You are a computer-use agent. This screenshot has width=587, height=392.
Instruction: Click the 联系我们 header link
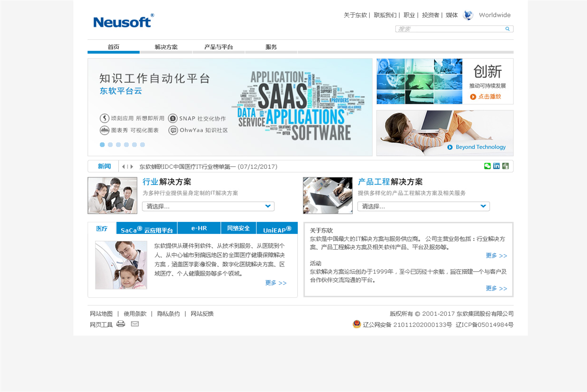pyautogui.click(x=385, y=15)
